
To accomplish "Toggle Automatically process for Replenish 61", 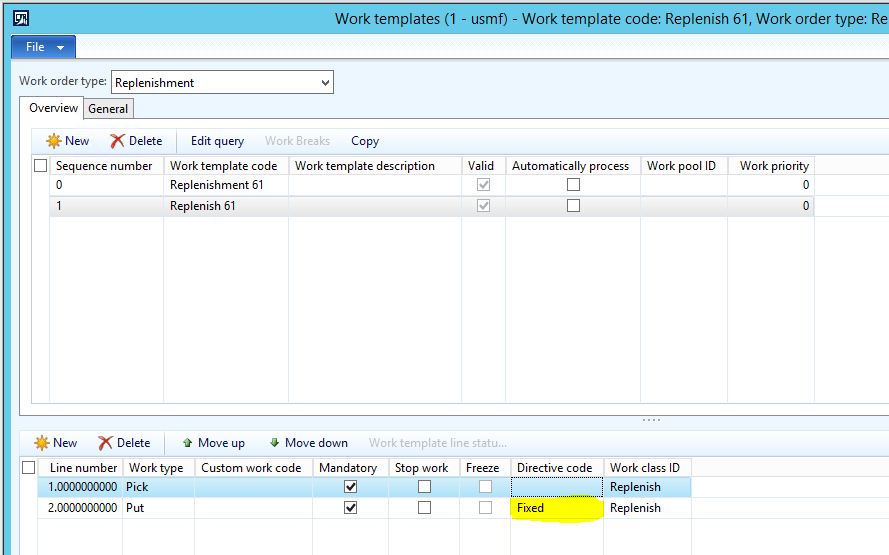I will point(574,206).
